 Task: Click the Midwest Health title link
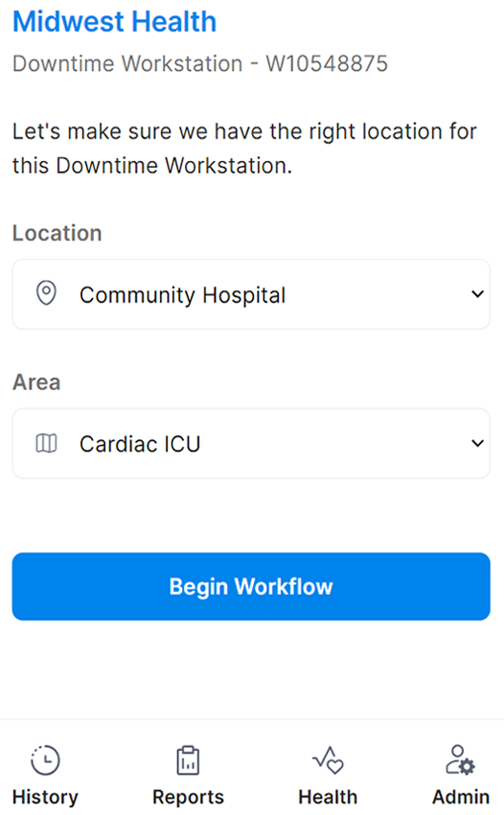(x=114, y=22)
